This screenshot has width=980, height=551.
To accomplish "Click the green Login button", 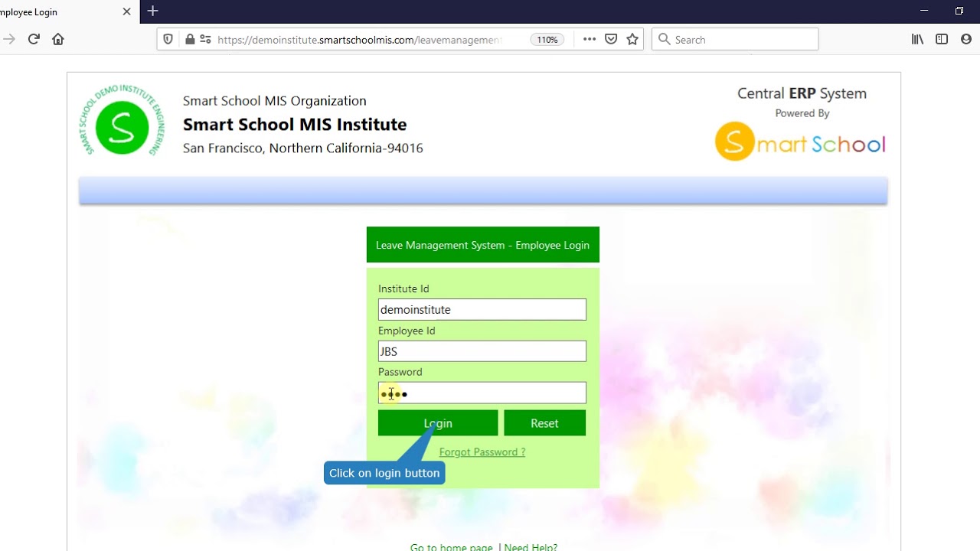I will pyautogui.click(x=438, y=423).
